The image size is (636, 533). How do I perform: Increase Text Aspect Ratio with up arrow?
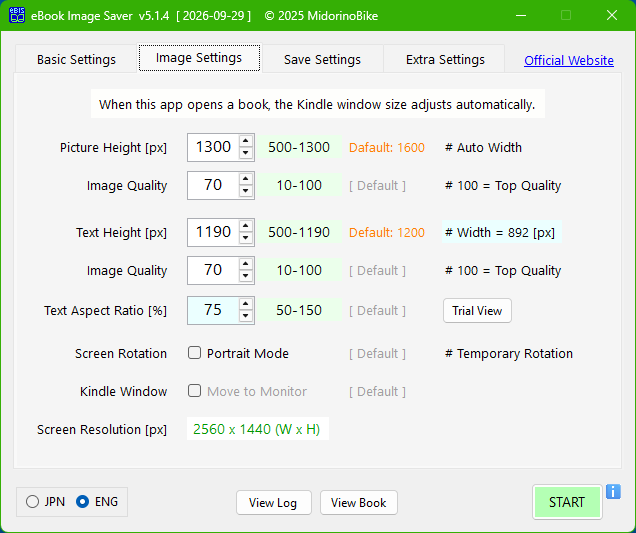(246, 304)
